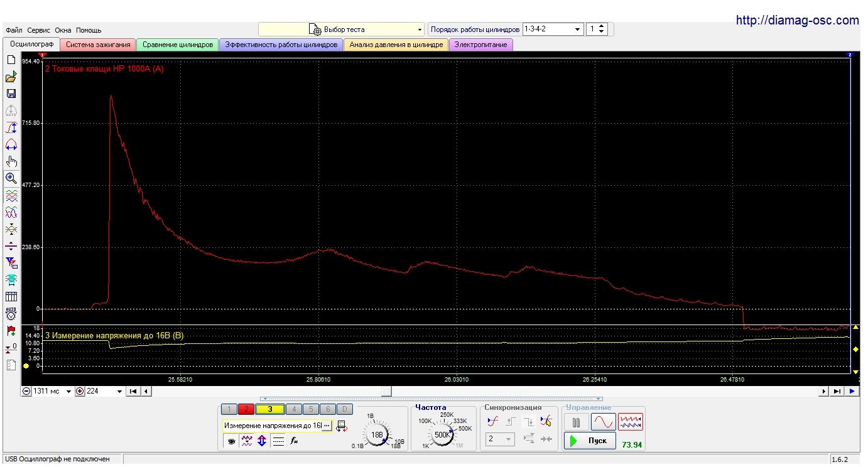
Task: Switch to Сравнение цилиндров tab
Action: (178, 45)
